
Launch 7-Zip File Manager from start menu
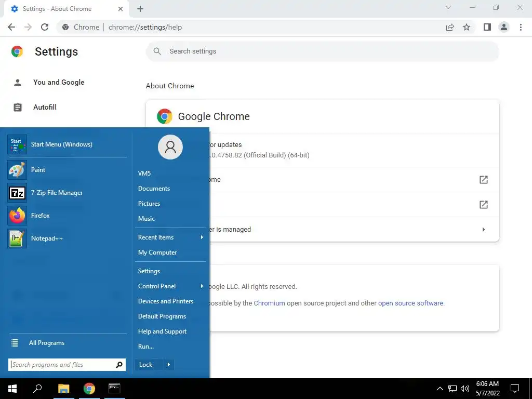coord(67,193)
